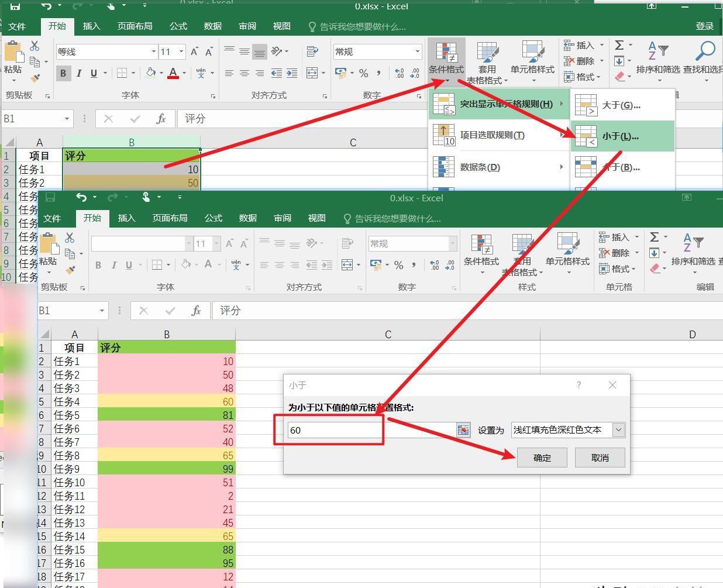Click Increase Font Size in upper window
Image resolution: width=723 pixels, height=588 pixels.
195,52
